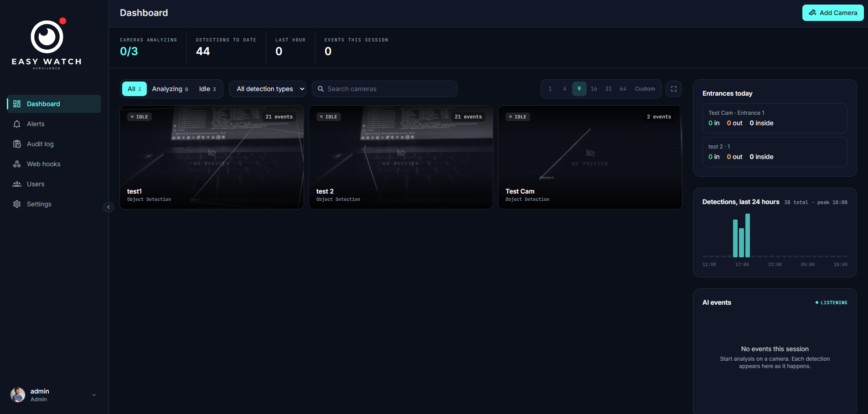Click the 21 events badge on test1
868x414 pixels.
(279, 117)
